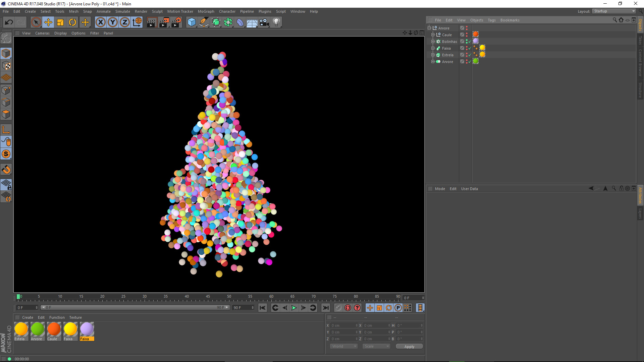Toggle the Y axis lock
Image resolution: width=644 pixels, height=362 pixels.
click(x=113, y=22)
